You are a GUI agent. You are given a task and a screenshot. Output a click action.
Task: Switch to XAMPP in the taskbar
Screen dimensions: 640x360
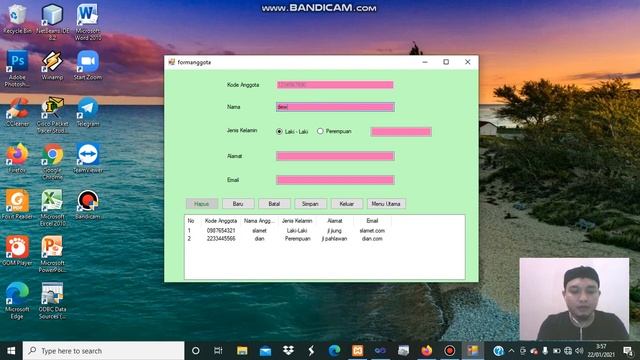(358, 351)
